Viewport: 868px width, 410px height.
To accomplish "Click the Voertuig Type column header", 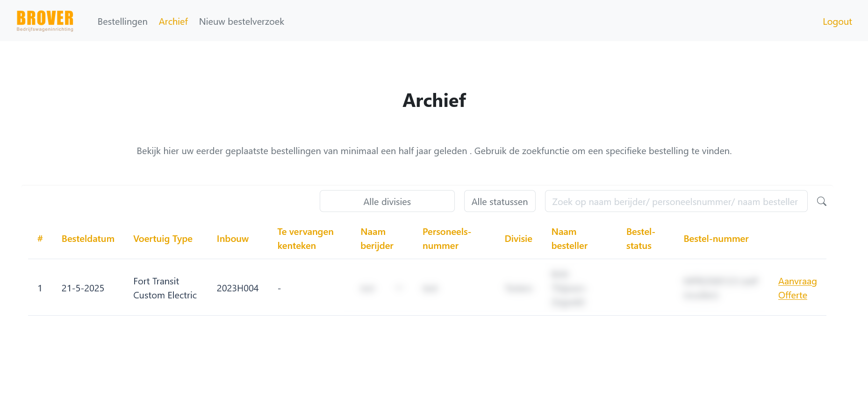I will pyautogui.click(x=163, y=239).
